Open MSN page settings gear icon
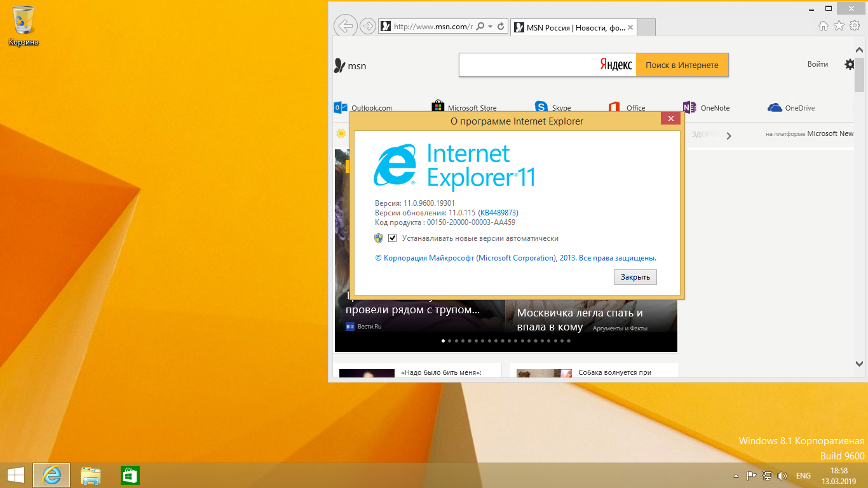The width and height of the screenshot is (868, 488). [x=850, y=64]
